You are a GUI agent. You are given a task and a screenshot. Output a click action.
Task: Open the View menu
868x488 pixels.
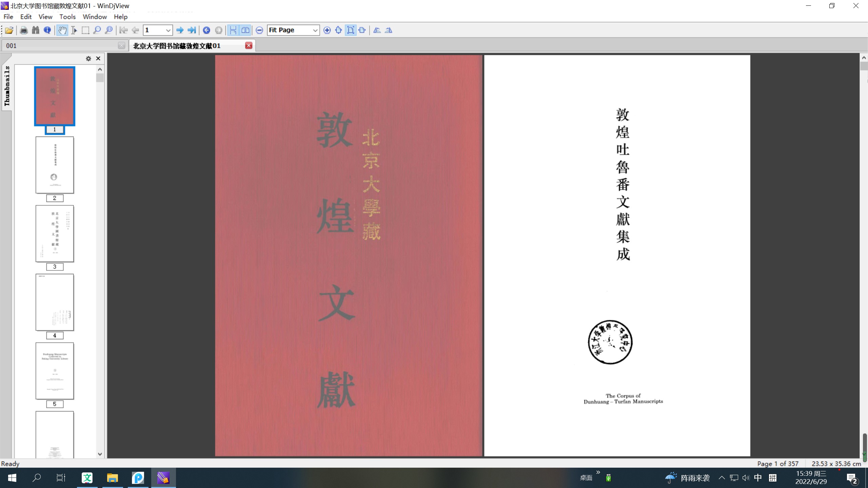45,17
